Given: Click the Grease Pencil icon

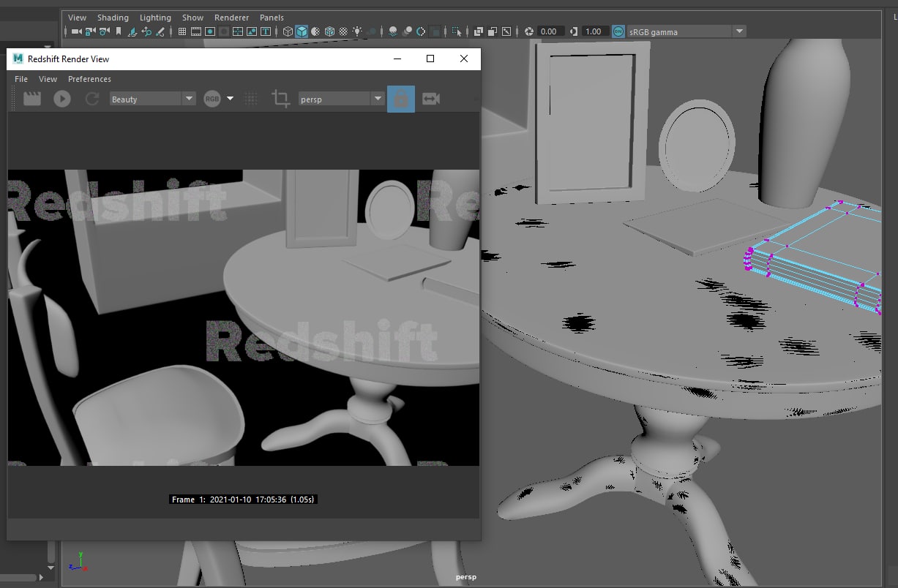Looking at the screenshot, I should click(x=160, y=31).
